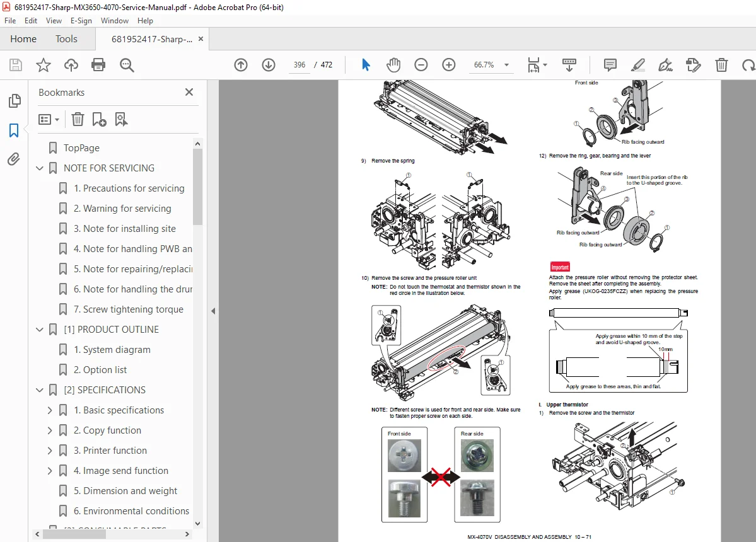Expand the 4. Image send function bookmark

pos(50,471)
